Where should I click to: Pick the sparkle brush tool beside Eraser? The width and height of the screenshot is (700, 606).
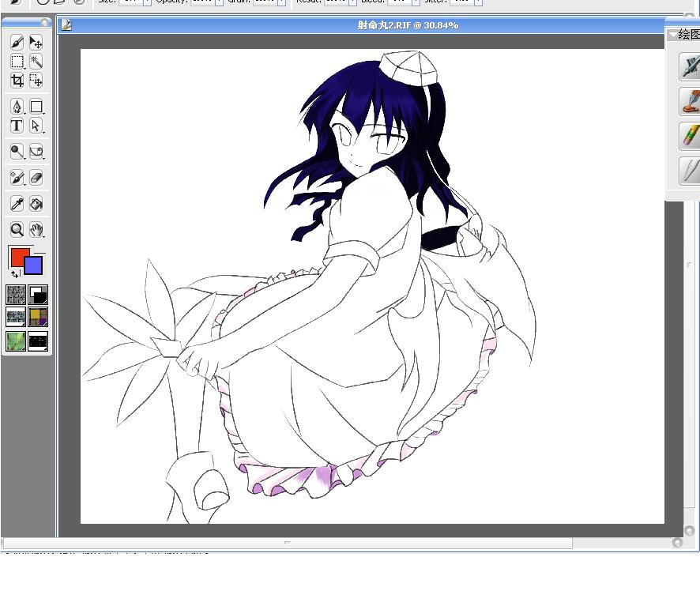click(17, 178)
